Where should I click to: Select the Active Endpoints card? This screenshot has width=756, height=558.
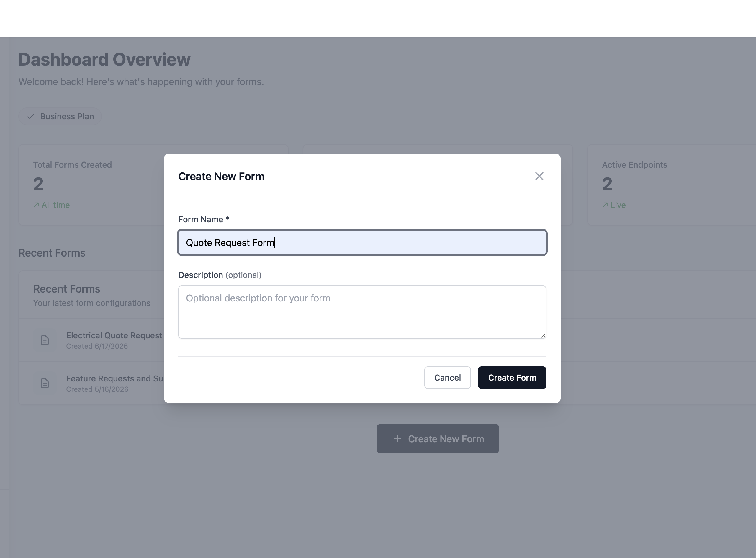click(x=672, y=185)
